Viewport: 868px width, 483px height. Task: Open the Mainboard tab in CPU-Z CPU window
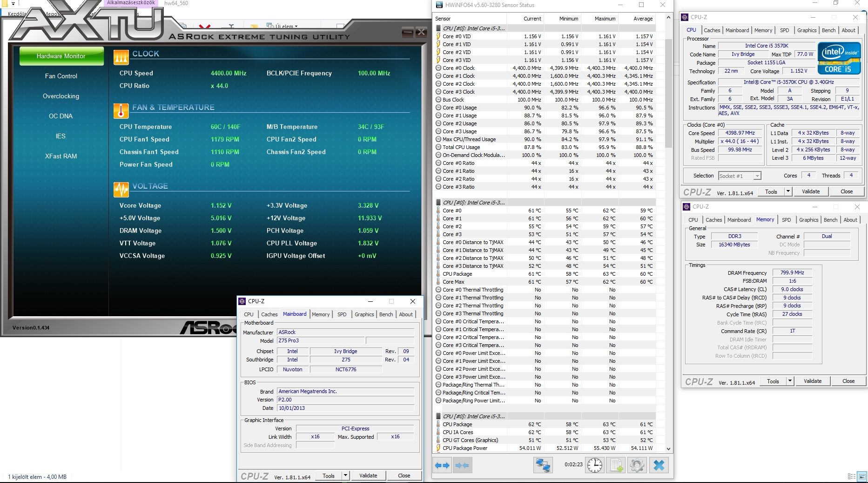[737, 30]
